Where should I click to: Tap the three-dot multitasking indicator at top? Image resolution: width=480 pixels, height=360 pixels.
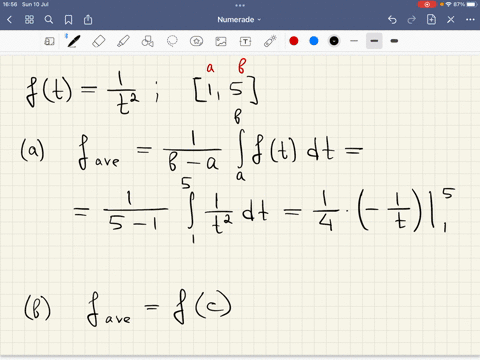[240, 5]
